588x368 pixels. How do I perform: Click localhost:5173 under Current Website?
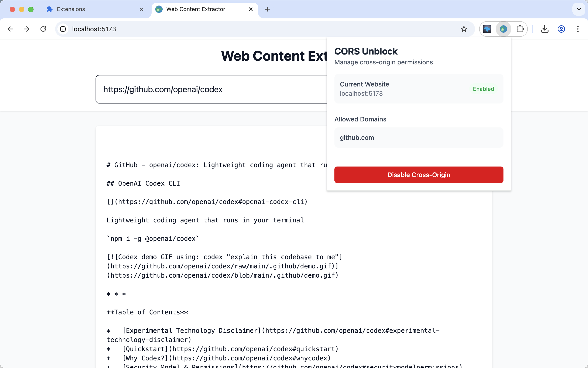(361, 93)
